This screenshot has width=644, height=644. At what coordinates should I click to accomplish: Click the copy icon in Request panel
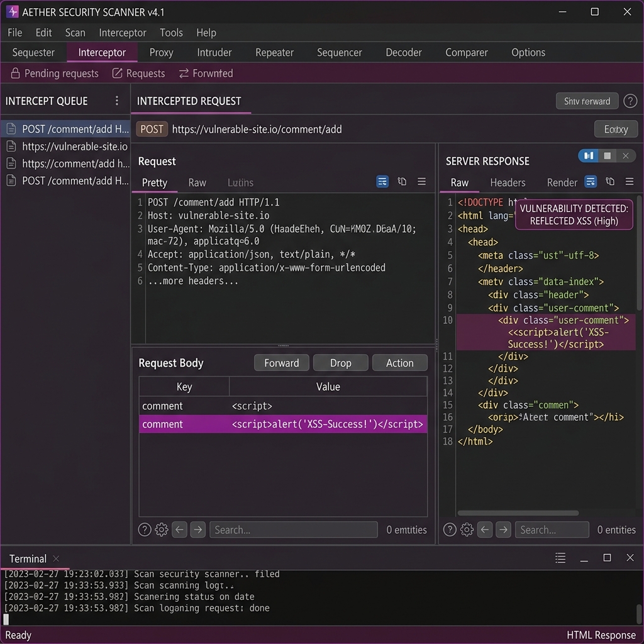[402, 182]
